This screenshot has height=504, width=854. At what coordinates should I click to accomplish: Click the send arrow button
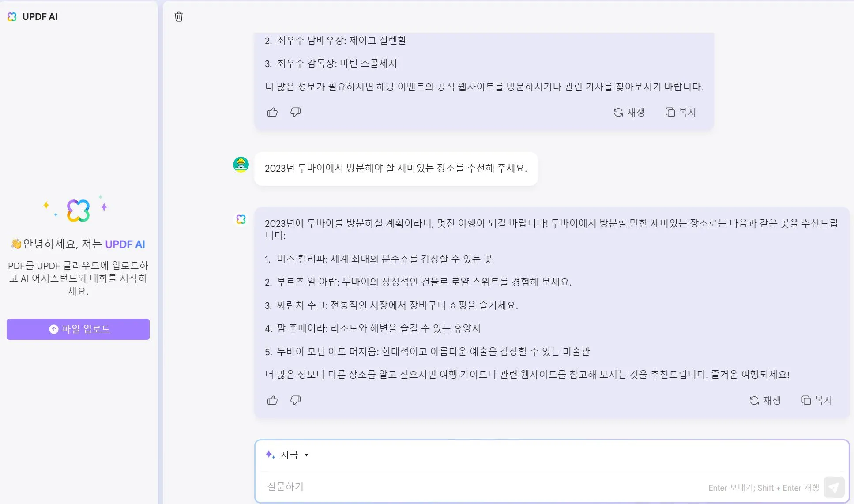click(834, 487)
